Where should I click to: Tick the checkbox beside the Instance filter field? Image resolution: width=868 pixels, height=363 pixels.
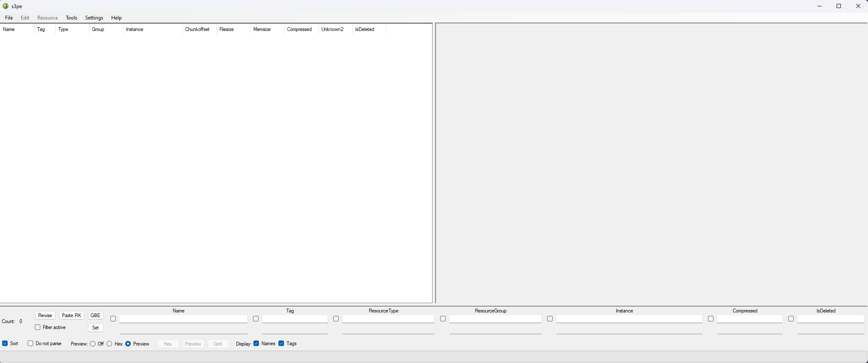550,319
